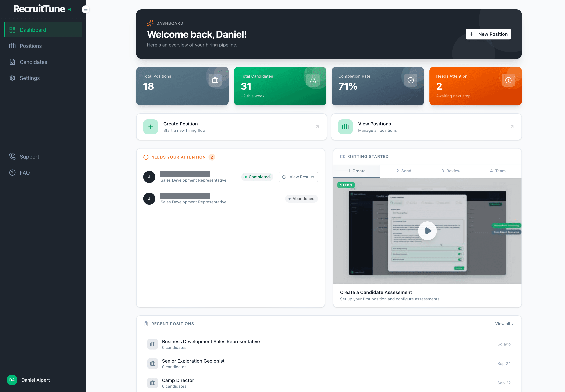Click the Needs Your Attention count badge
Image resolution: width=565 pixels, height=392 pixels.
212,157
